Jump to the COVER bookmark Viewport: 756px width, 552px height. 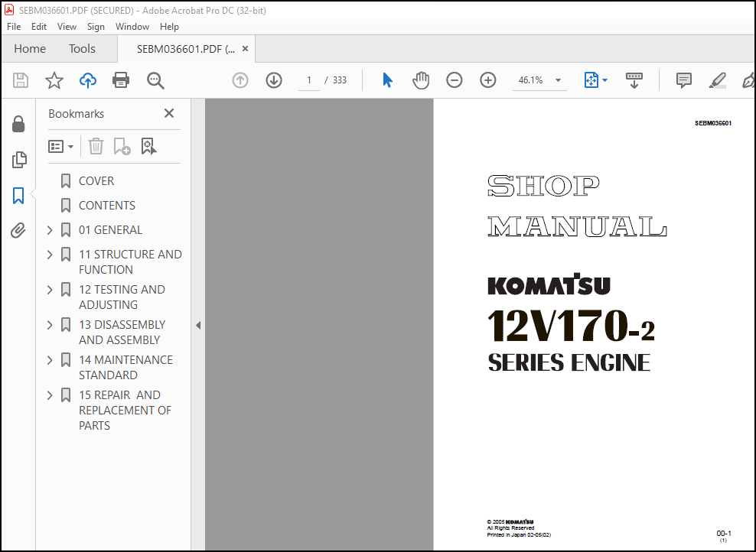pyautogui.click(x=96, y=180)
